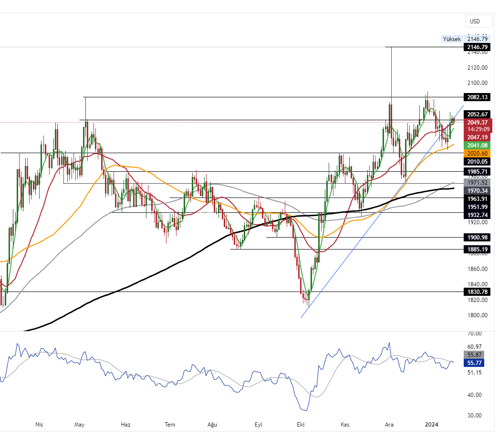Select the 2082.13 horizontal line price tag
The height and width of the screenshot is (448, 499).
point(478,97)
